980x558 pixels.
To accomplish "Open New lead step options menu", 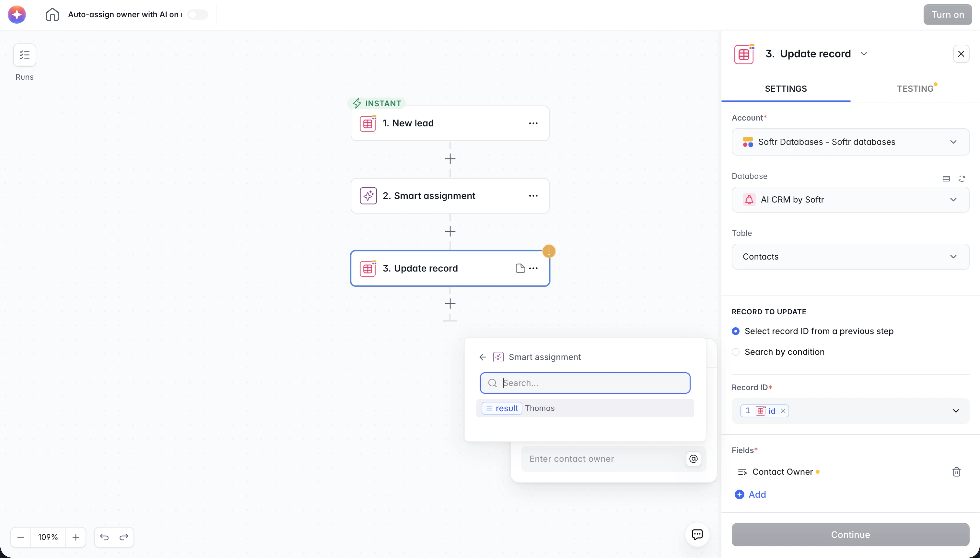I will (x=533, y=123).
